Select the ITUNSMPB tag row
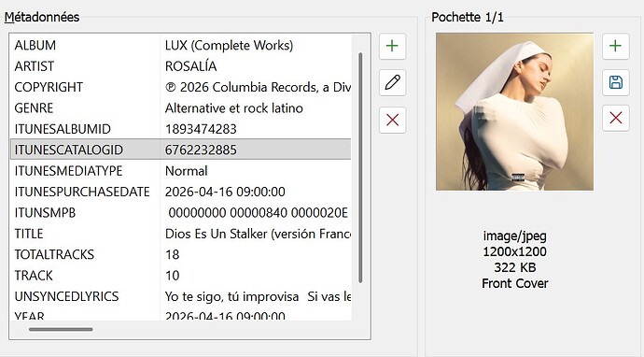The image size is (644, 357). pos(181,213)
